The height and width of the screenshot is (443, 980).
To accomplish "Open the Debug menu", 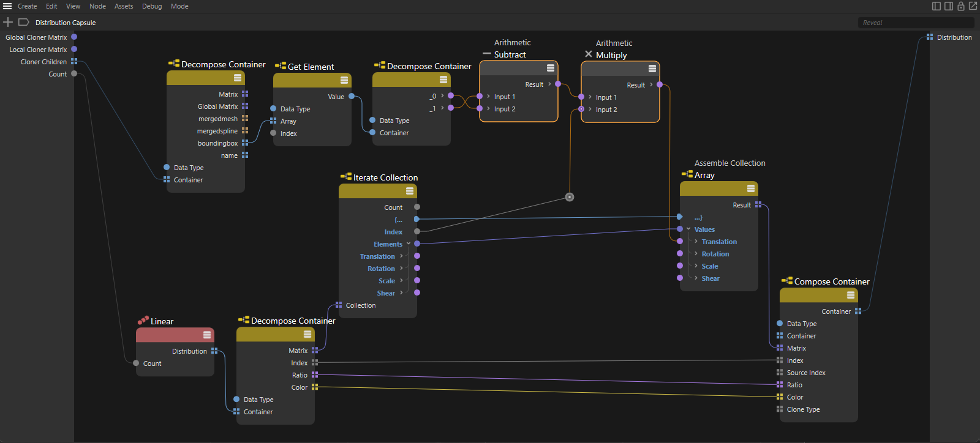I will pyautogui.click(x=152, y=6).
